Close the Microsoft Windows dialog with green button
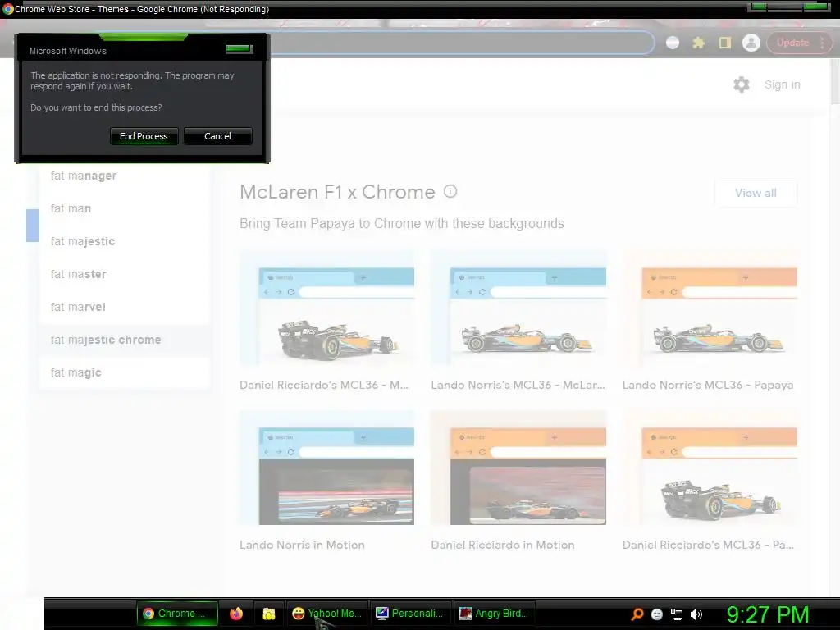 (x=239, y=49)
